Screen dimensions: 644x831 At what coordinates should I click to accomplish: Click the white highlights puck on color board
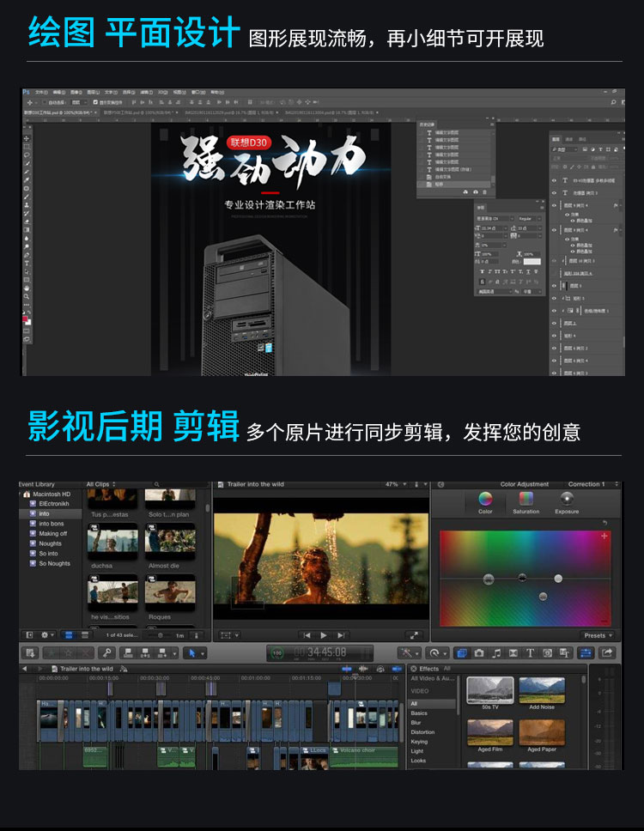pos(558,579)
